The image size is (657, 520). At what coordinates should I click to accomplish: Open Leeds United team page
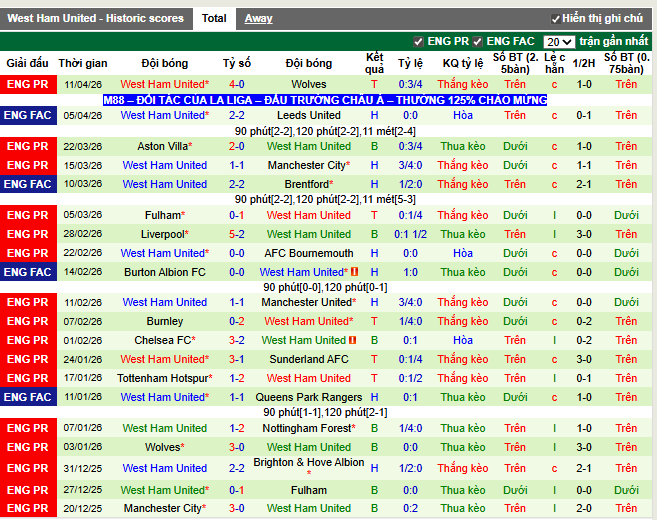tap(309, 115)
